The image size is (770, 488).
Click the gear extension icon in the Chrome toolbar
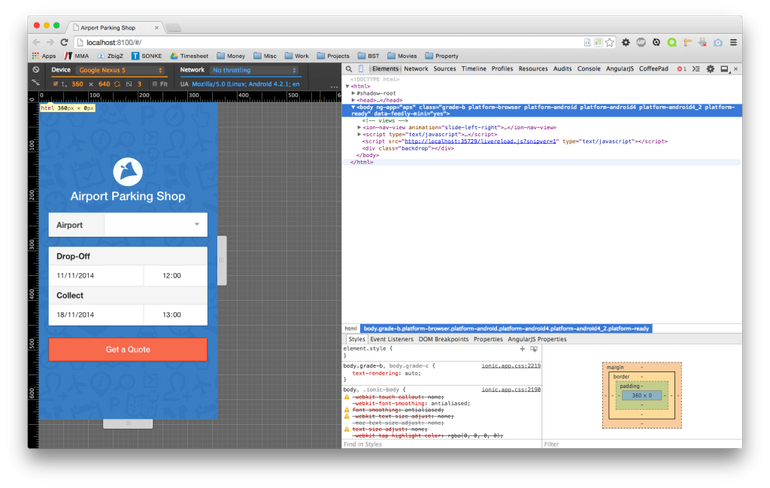pos(626,43)
